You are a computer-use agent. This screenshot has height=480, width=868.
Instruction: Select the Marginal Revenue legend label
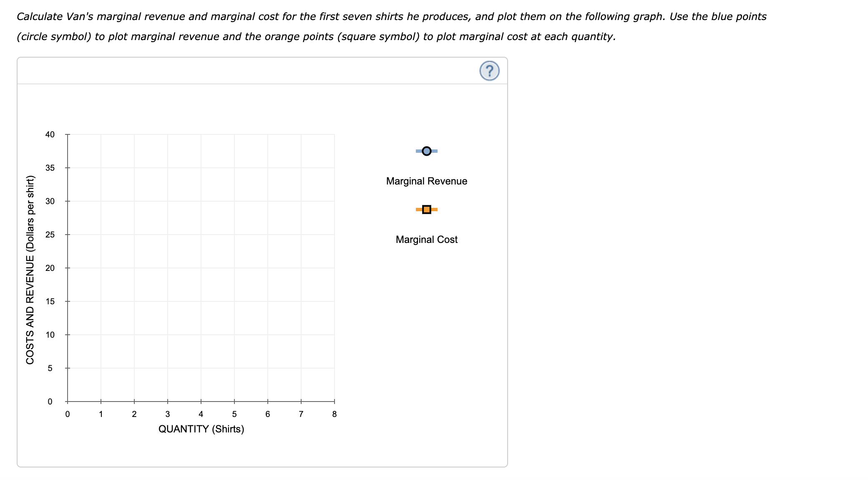pos(426,181)
